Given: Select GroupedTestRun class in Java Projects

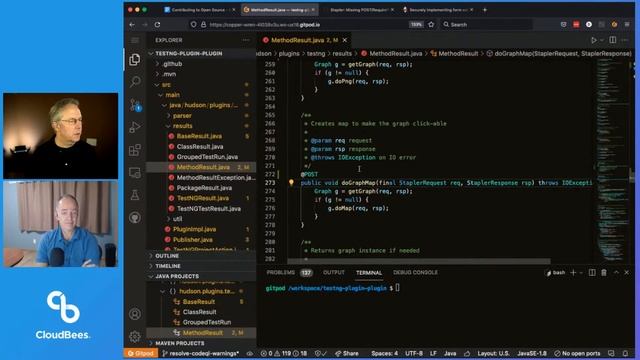Looking at the screenshot, I should (x=207, y=322).
